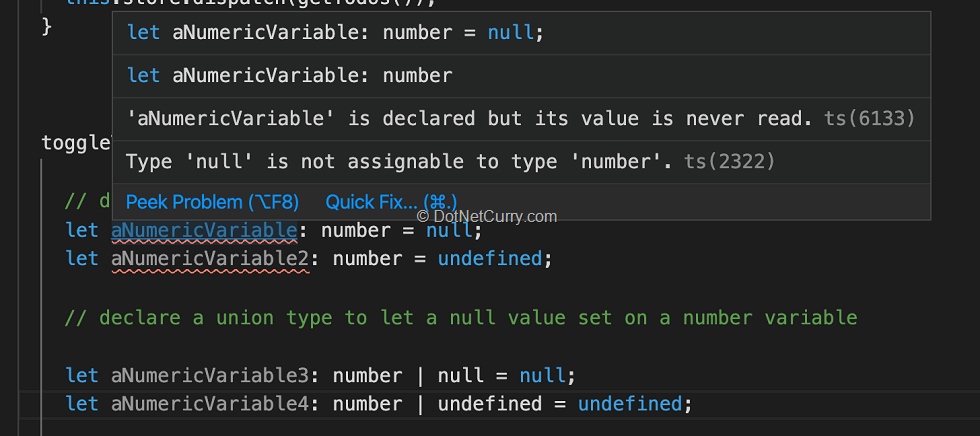This screenshot has height=436, width=980.
Task: Click the null value assigned to aNumericVariable3
Action: (x=542, y=376)
